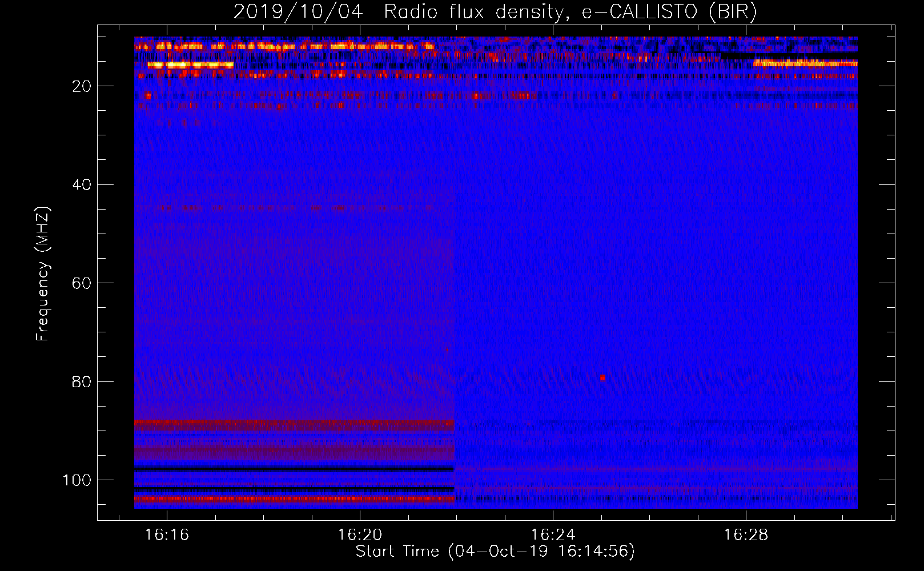Screen dimensions: 924x571
Task: Click the 16:16 time tick label
Action: click(167, 535)
